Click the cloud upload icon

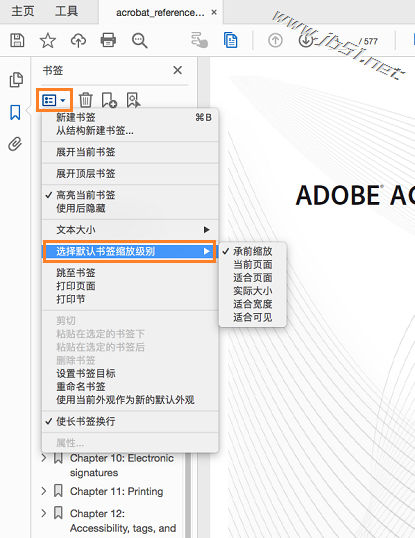click(78, 40)
